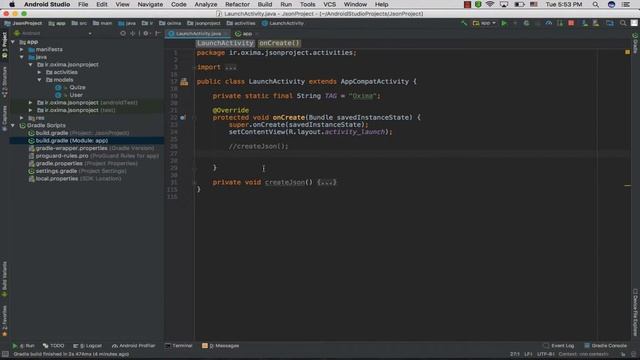The height and width of the screenshot is (360, 640).
Task: Click the Search Everywhere magnifier in toolbar
Action: tap(623, 23)
